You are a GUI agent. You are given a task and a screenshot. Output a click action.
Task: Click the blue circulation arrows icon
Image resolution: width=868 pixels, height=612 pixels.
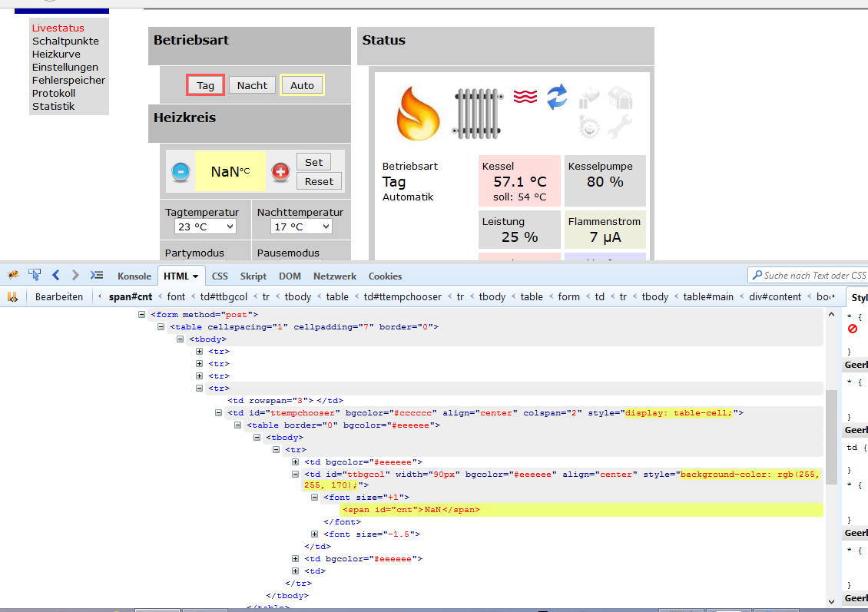[557, 97]
